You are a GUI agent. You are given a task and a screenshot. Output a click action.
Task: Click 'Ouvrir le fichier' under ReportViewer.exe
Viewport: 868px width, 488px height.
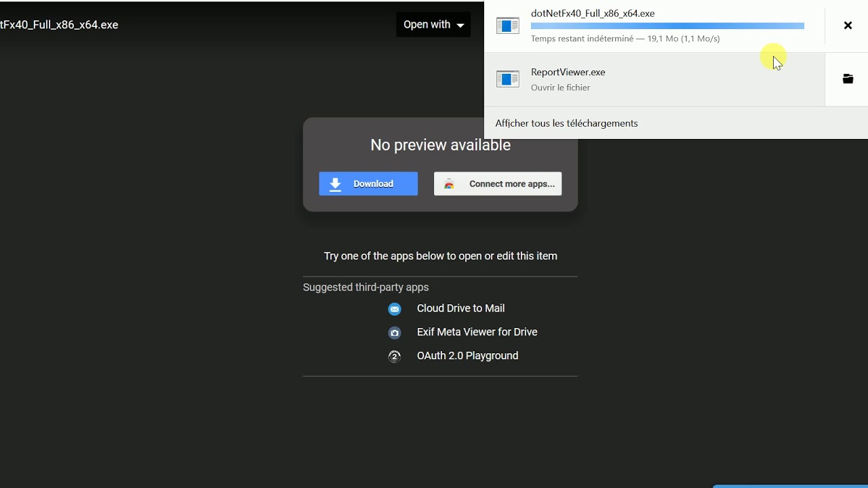[560, 87]
